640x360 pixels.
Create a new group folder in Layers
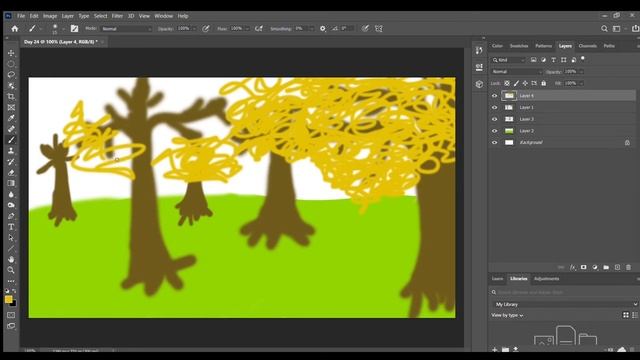[606, 267]
